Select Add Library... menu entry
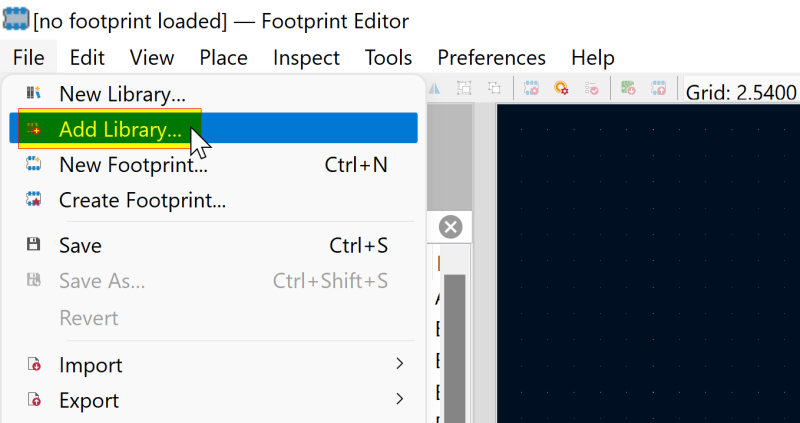The height and width of the screenshot is (423, 800). tap(120, 129)
